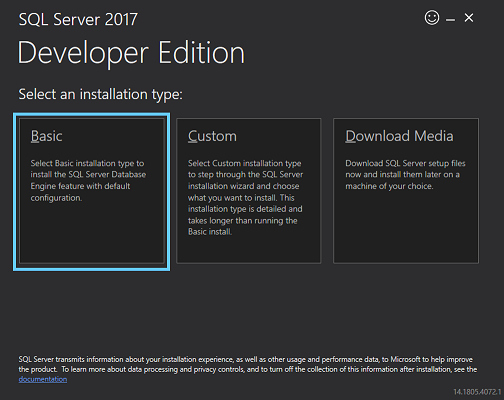Screen dimensions: 504x400
Task: Pick the Download Media option
Action: 406,191
